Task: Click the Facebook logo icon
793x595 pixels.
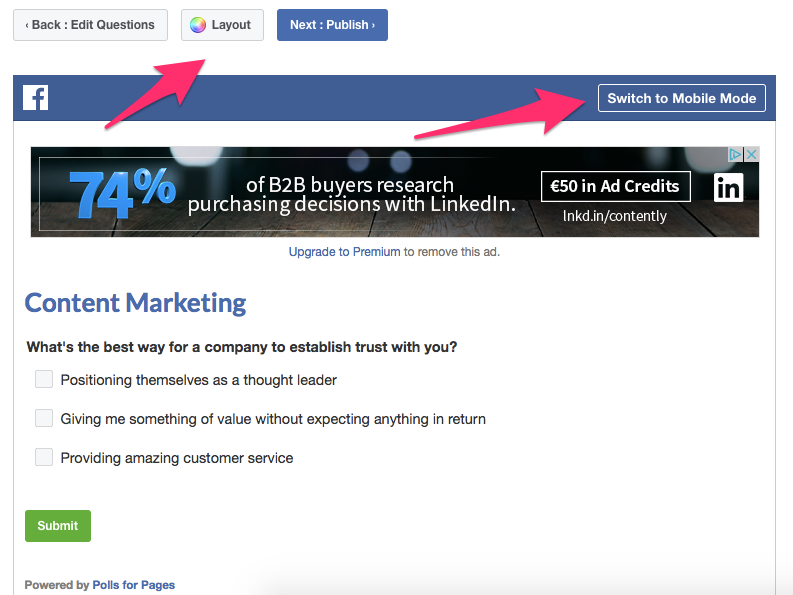Action: click(35, 98)
